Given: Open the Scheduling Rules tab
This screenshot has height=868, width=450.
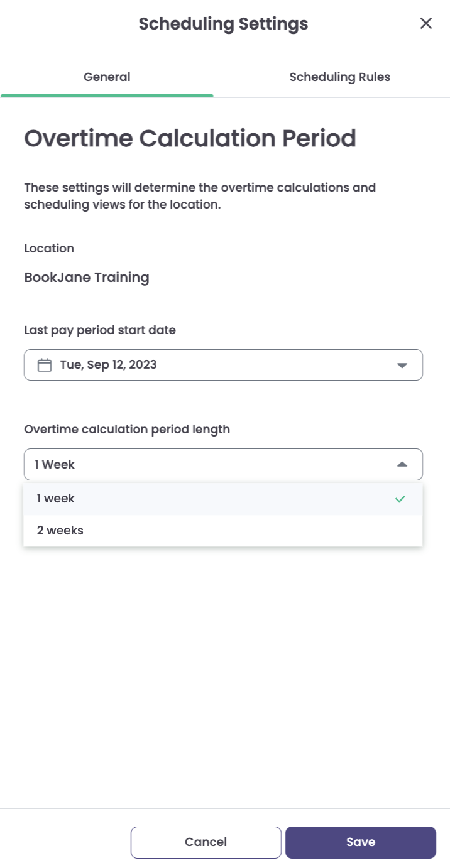Looking at the screenshot, I should 339,77.
